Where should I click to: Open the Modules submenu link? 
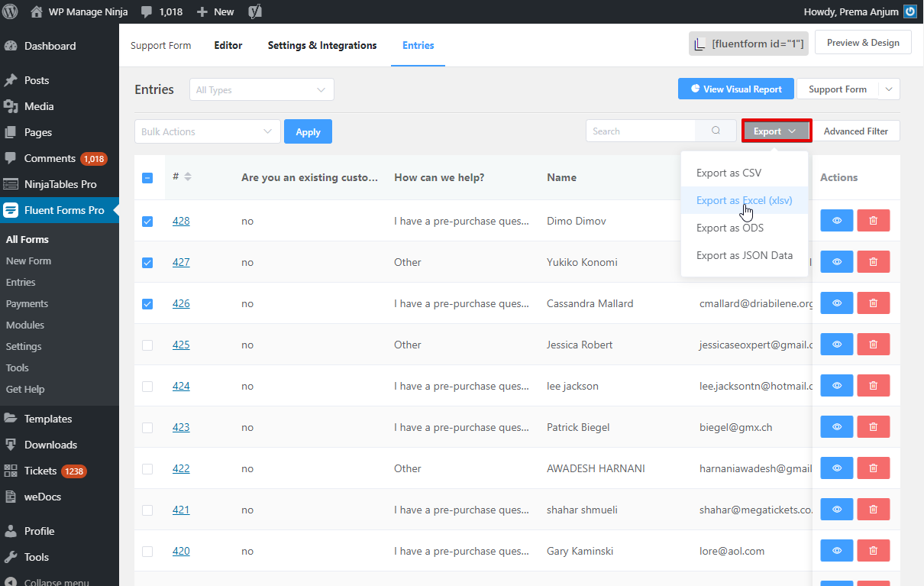click(x=25, y=325)
